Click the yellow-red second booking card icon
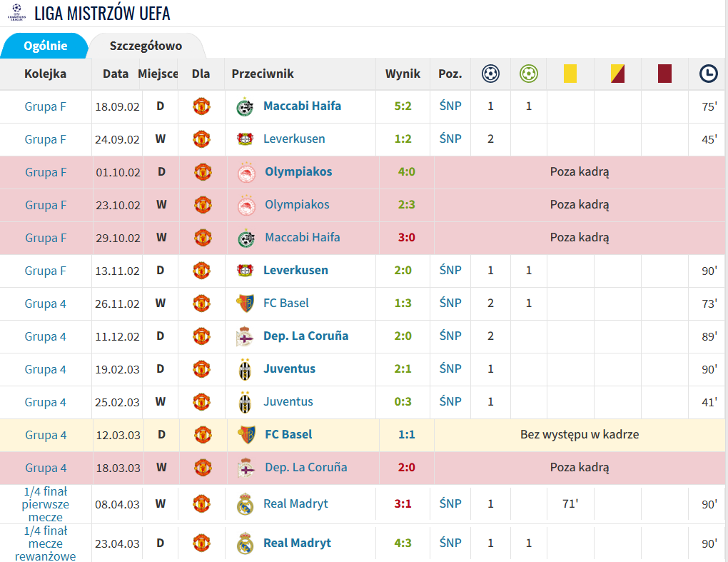The width and height of the screenshot is (728, 562). 617,74
